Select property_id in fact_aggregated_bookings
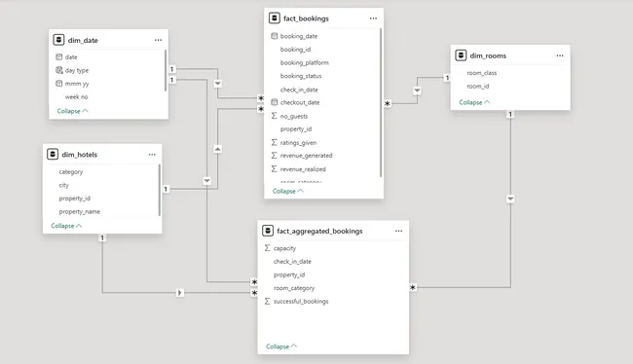 pos(289,274)
